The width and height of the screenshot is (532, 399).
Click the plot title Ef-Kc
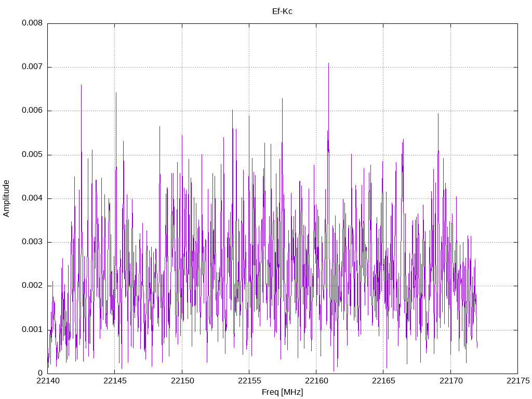(x=282, y=11)
